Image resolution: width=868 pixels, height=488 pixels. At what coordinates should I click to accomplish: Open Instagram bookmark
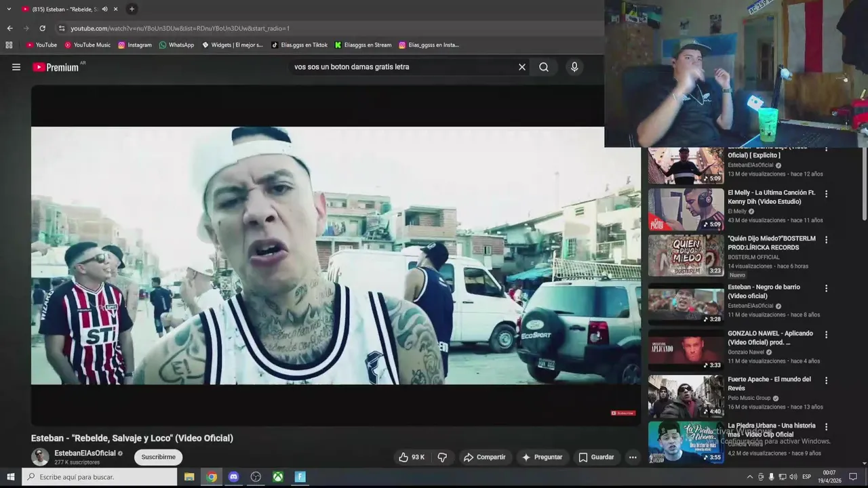click(135, 45)
